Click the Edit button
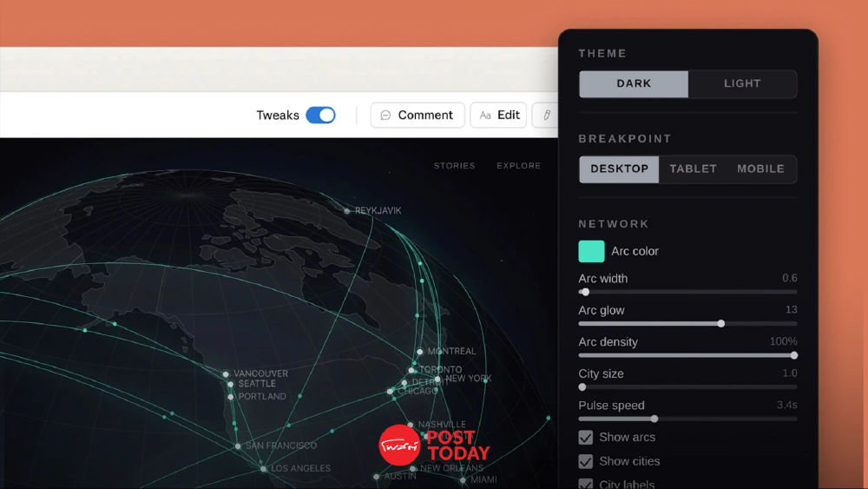 tap(498, 116)
